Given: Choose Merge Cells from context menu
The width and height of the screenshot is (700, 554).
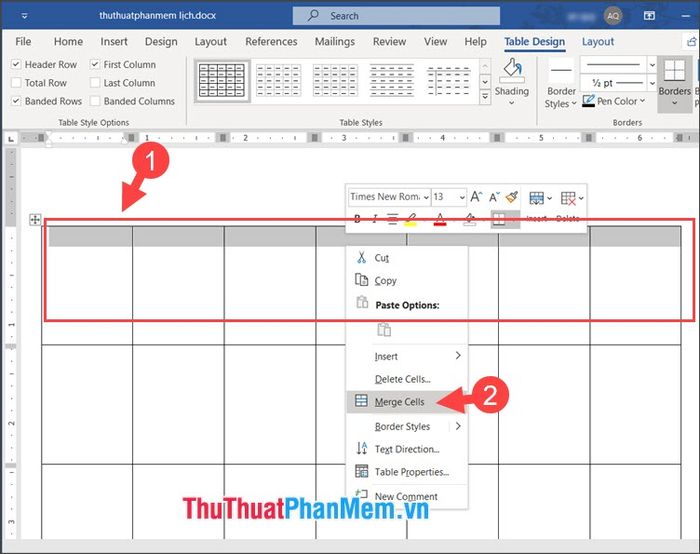Looking at the screenshot, I should pos(406,401).
